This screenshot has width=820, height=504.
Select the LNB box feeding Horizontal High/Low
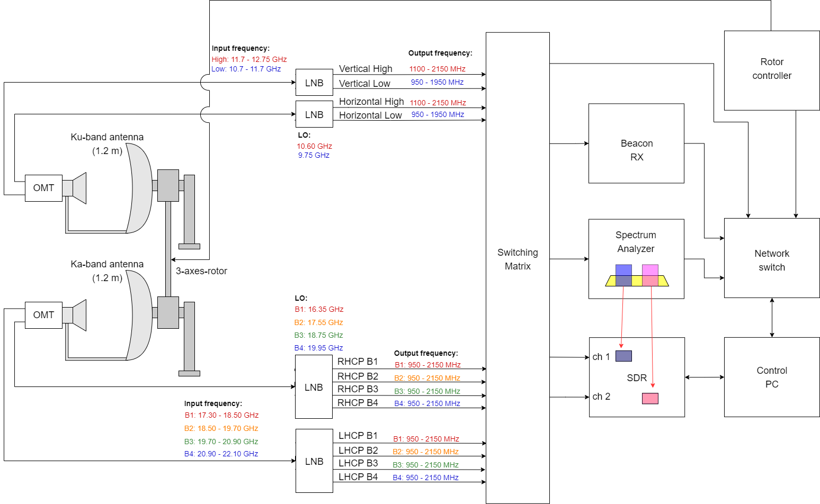pos(314,114)
